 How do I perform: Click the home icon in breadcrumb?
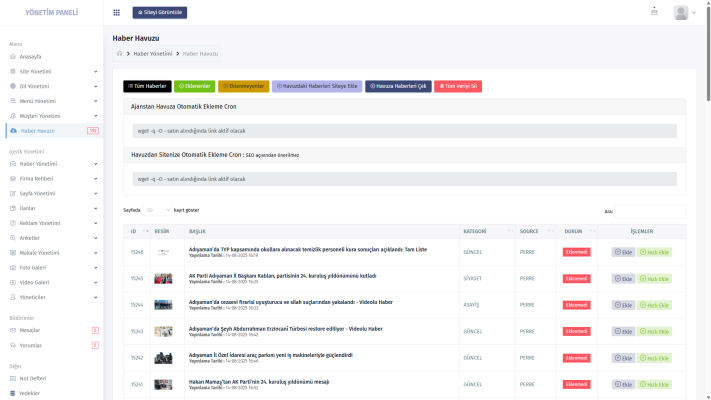[120, 52]
